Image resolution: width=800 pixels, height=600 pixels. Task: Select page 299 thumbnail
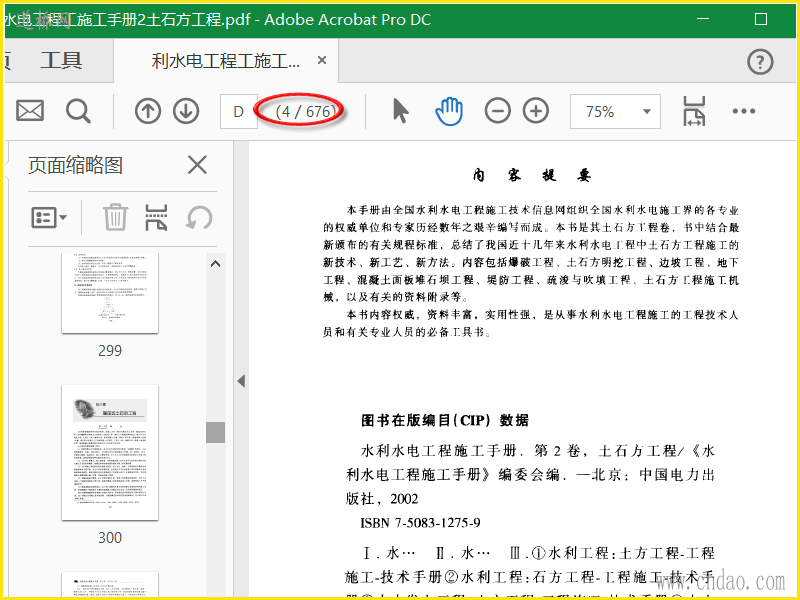110,293
